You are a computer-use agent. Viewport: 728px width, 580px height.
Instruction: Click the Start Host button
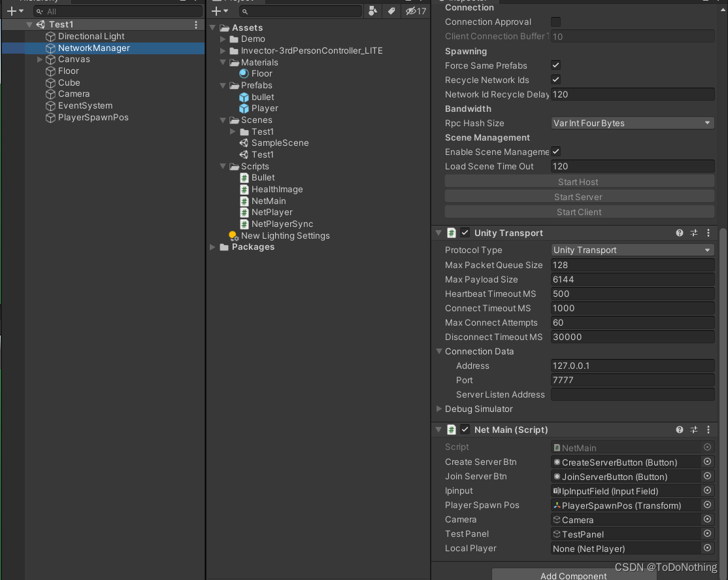tap(579, 182)
